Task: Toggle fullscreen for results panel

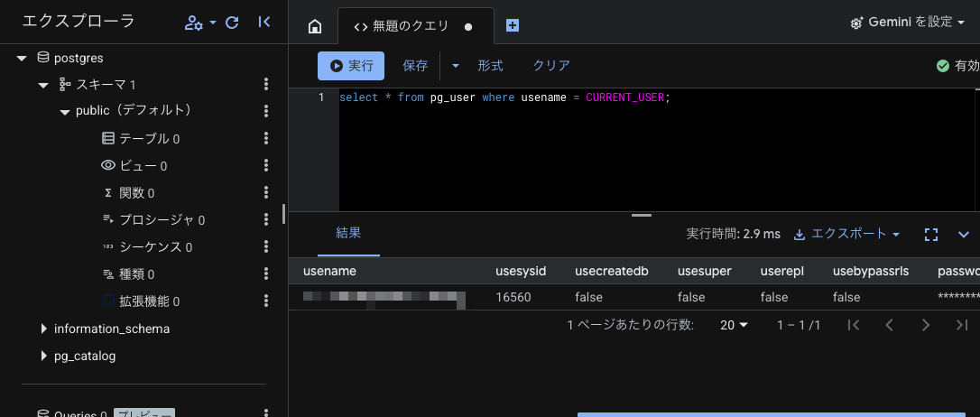Action: tap(930, 235)
